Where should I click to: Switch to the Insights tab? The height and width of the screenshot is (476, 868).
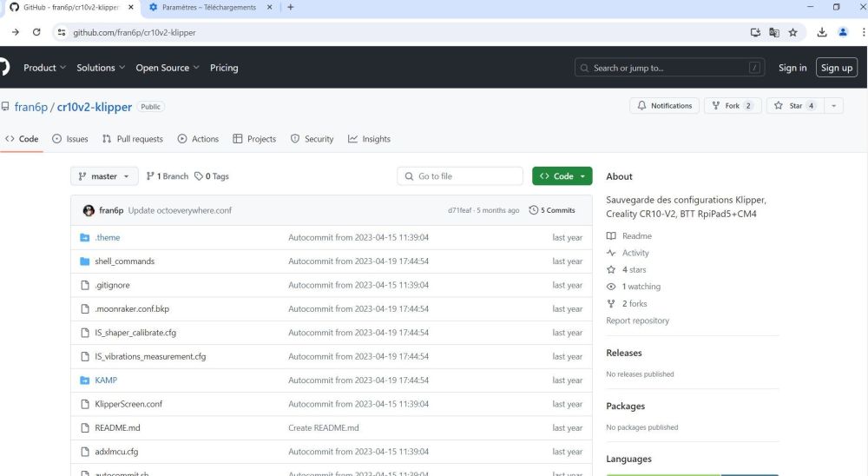click(369, 139)
